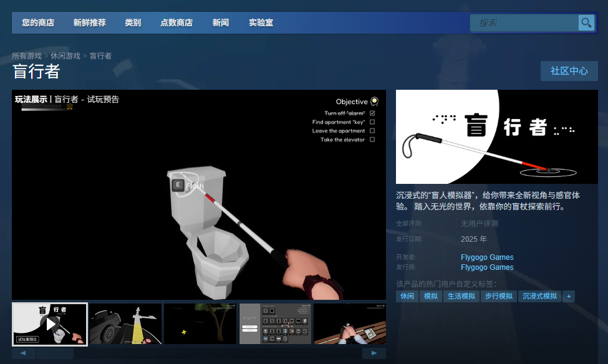Click the left scroll arrow under thumbnails
The image size is (608, 364).
24,353
